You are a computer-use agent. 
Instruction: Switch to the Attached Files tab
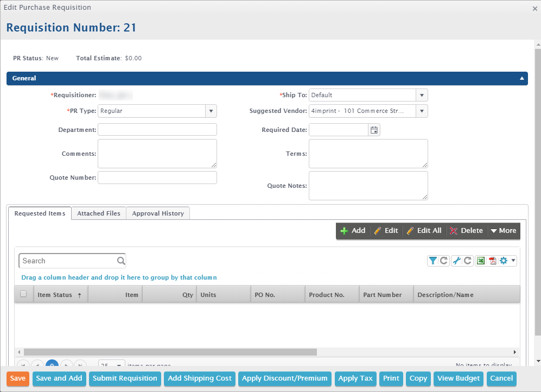(99, 213)
